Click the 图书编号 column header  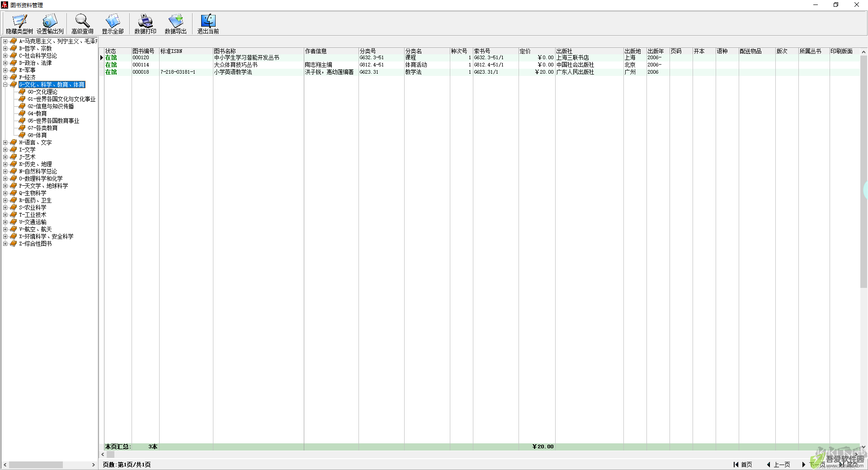click(145, 51)
